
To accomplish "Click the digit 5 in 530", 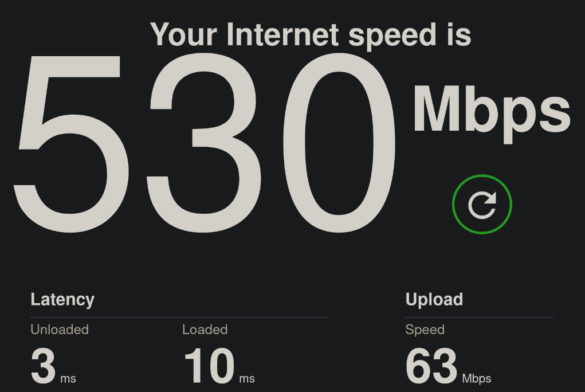I will point(71,144).
